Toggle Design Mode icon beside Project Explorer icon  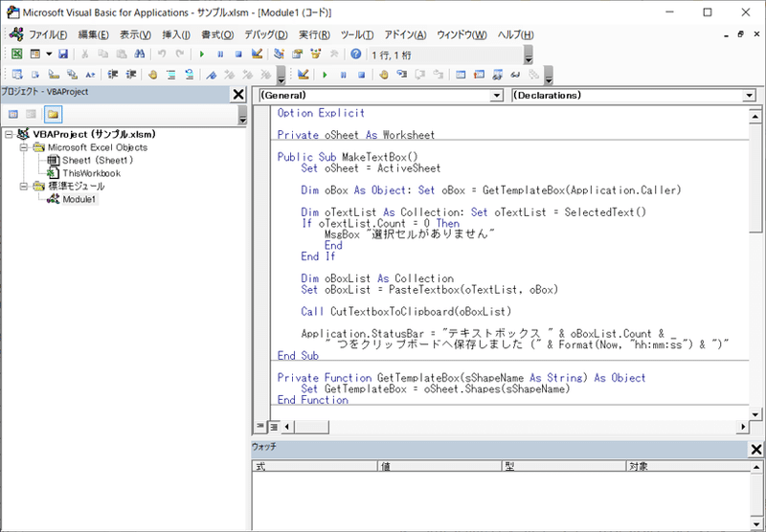(x=257, y=55)
